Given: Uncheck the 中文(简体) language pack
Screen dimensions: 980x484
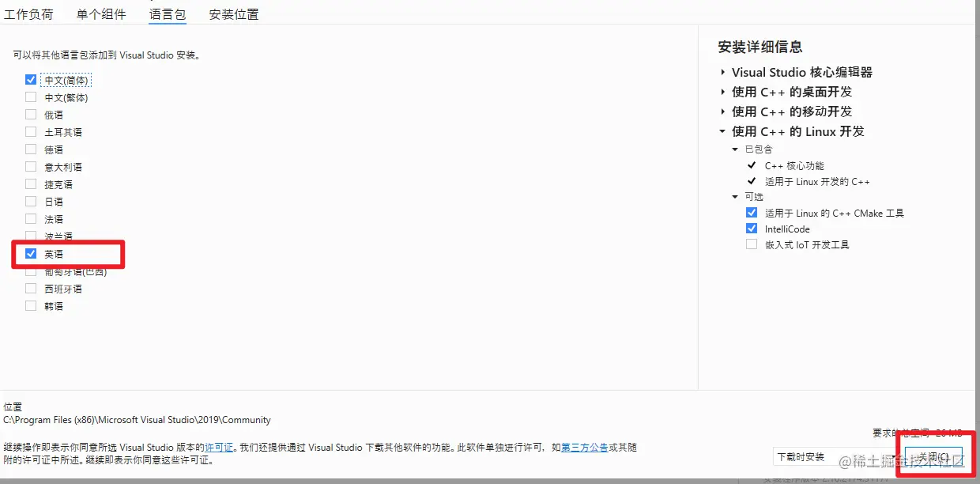Looking at the screenshot, I should [31, 80].
